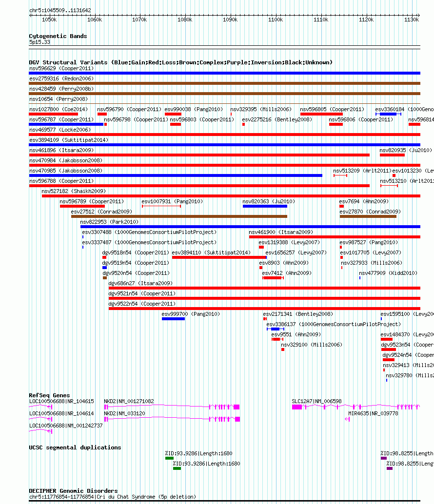Image resolution: width=434 pixels, height=504 pixels.
Task: Click the nsv469577 (Locke2006) label
Action: [x=60, y=130]
